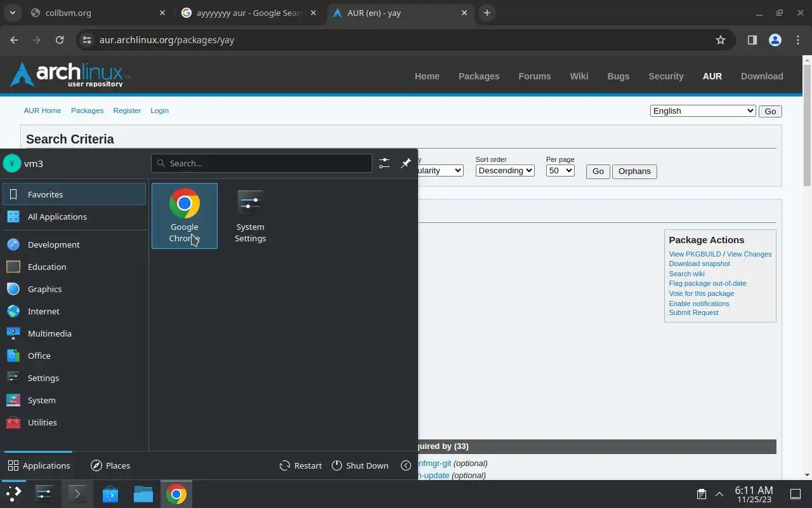Open the Office category
Viewport: 812px width, 508px height.
click(x=74, y=356)
